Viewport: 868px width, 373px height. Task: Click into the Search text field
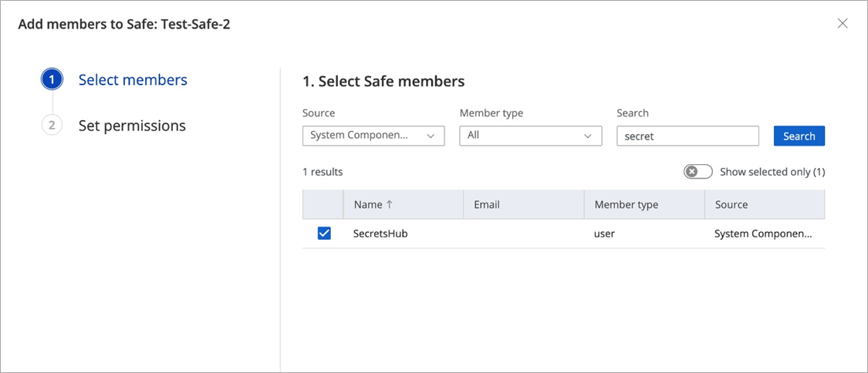687,136
